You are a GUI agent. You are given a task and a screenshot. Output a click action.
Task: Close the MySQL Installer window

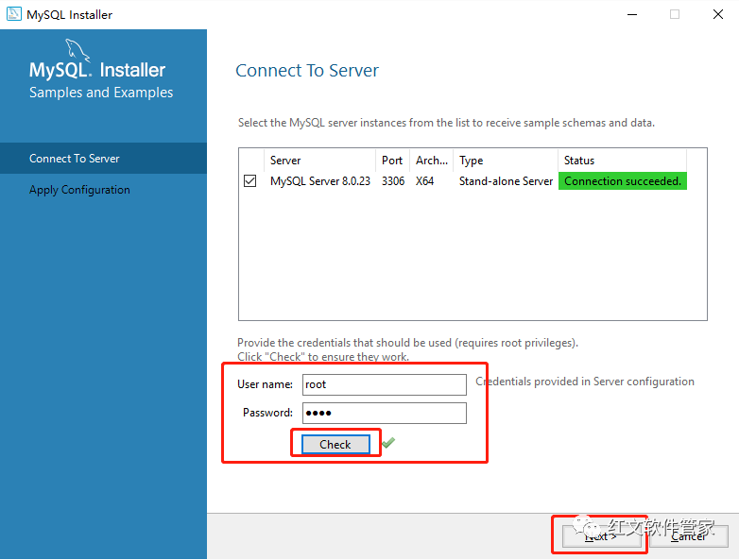718,14
